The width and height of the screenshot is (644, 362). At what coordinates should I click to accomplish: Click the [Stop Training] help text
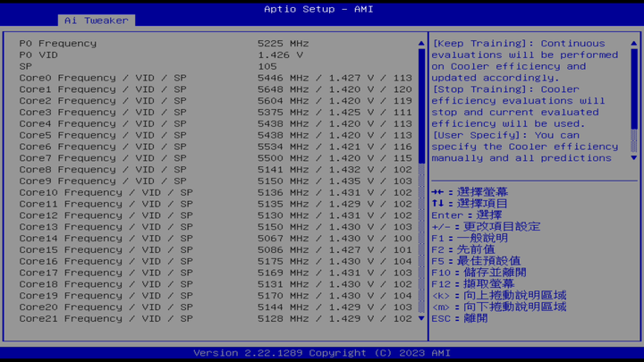(x=518, y=106)
